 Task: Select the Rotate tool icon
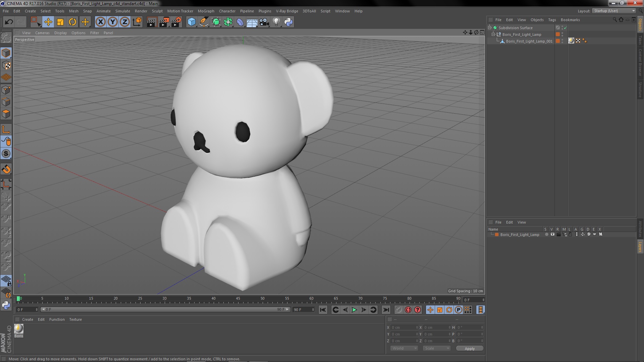coord(72,22)
